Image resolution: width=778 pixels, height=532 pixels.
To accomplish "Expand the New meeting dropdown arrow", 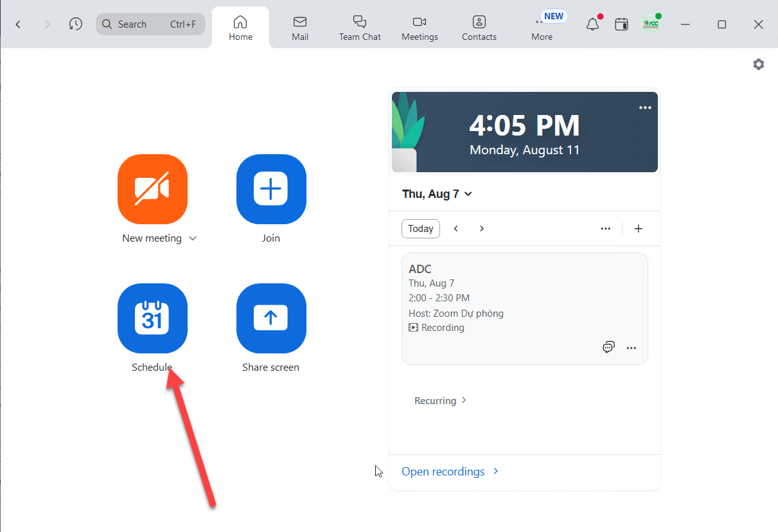I will 193,238.
